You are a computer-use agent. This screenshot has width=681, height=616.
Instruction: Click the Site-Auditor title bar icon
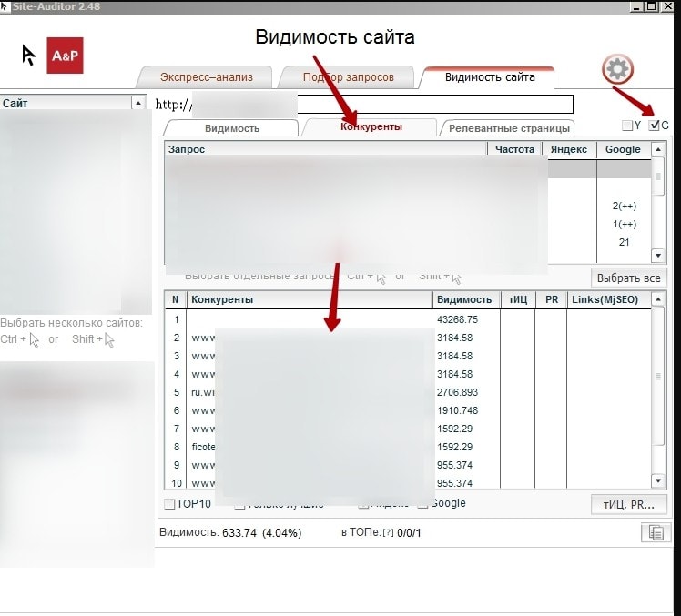[x=5, y=6]
